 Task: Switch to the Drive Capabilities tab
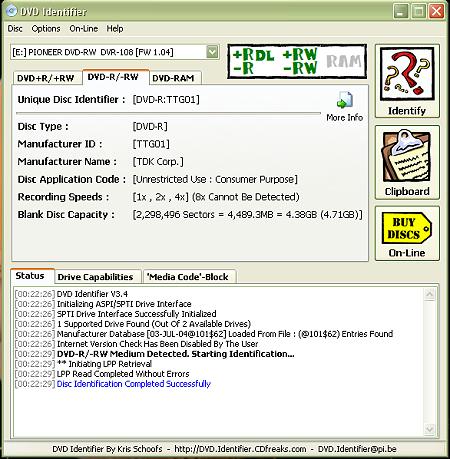click(x=95, y=277)
